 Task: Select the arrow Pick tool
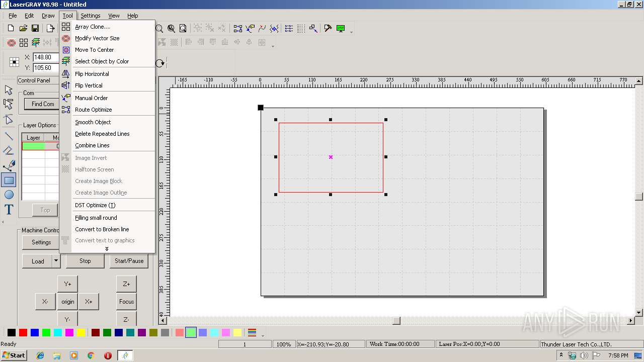point(9,90)
